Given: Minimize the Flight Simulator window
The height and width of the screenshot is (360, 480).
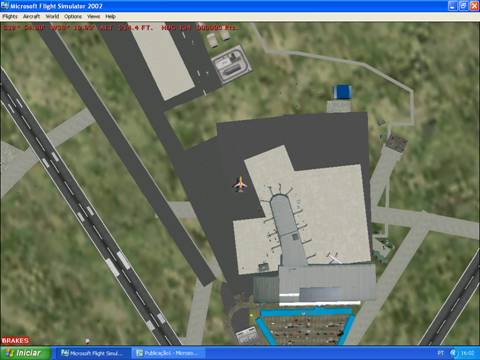Looking at the screenshot, I should pos(452,6).
